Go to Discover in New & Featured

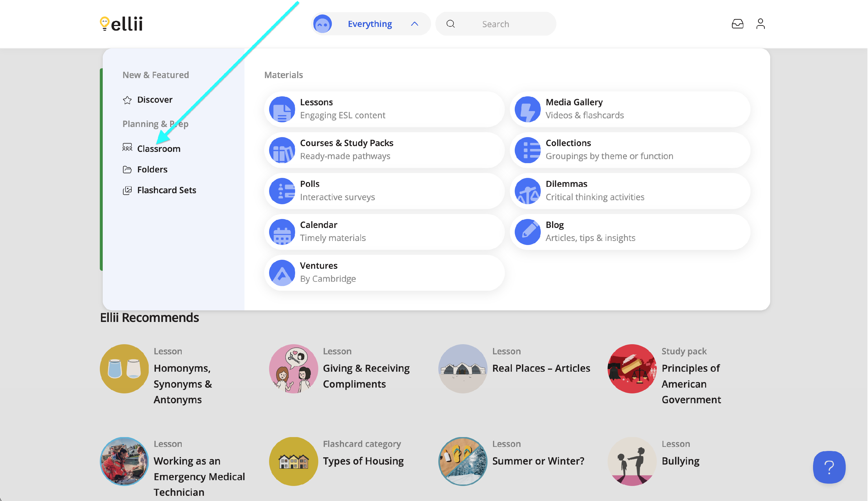click(155, 100)
